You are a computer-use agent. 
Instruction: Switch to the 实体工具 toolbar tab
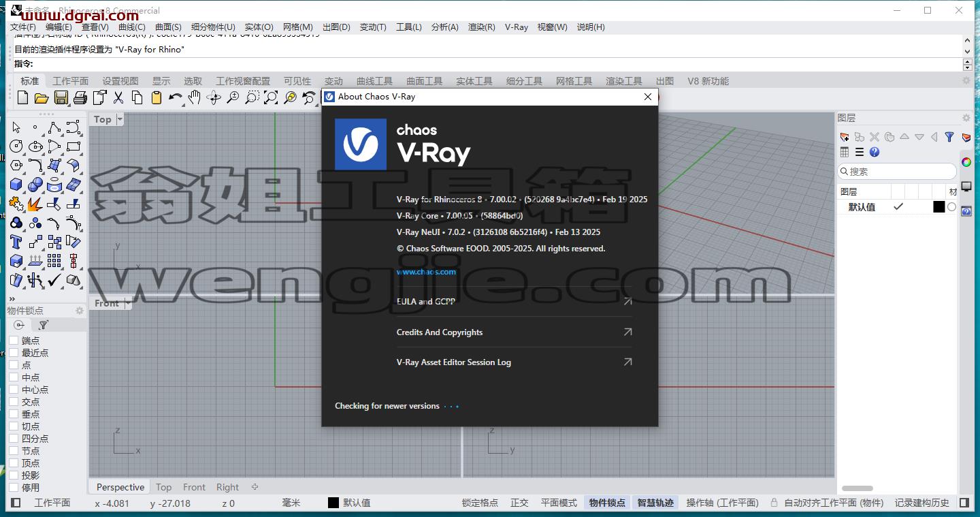click(x=474, y=81)
